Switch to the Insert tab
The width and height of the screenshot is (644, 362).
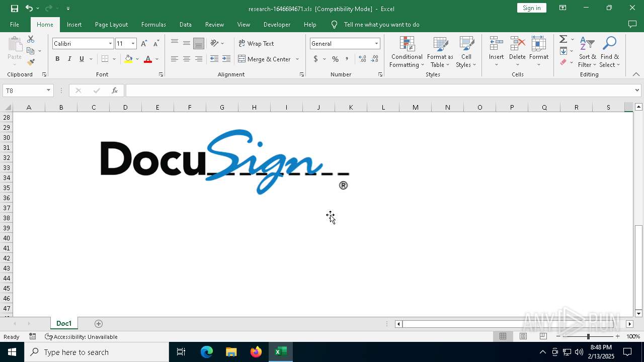74,24
